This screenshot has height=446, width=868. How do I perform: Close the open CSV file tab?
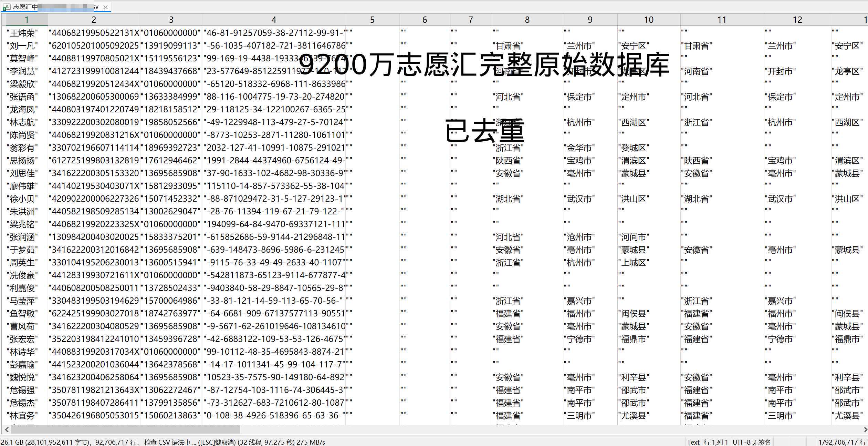[105, 7]
